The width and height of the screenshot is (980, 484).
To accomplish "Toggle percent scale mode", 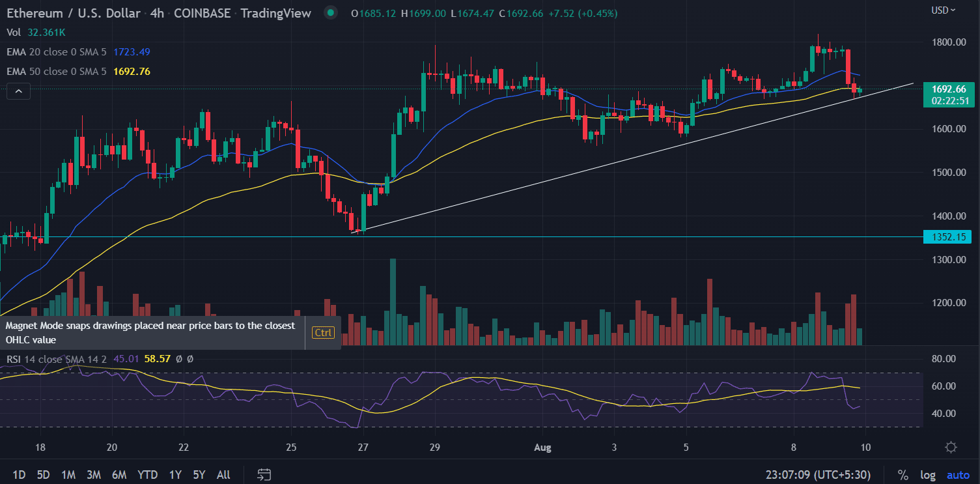I will (x=903, y=474).
